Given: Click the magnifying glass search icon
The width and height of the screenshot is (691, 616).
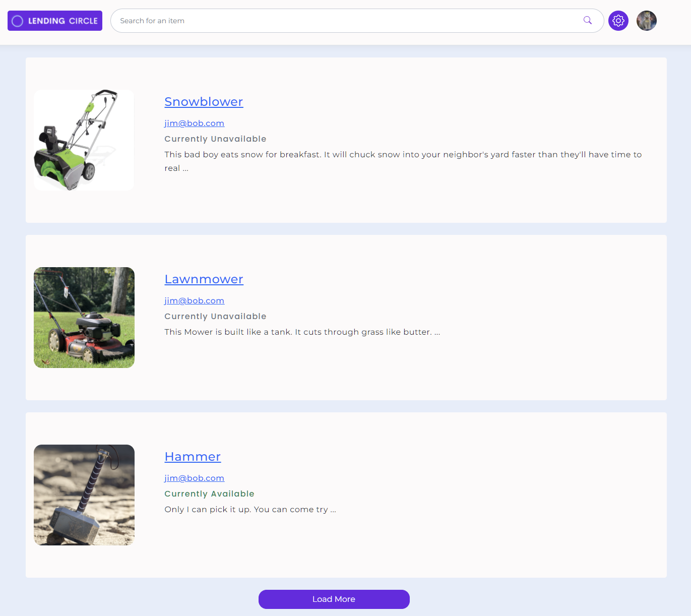Looking at the screenshot, I should click(587, 20).
